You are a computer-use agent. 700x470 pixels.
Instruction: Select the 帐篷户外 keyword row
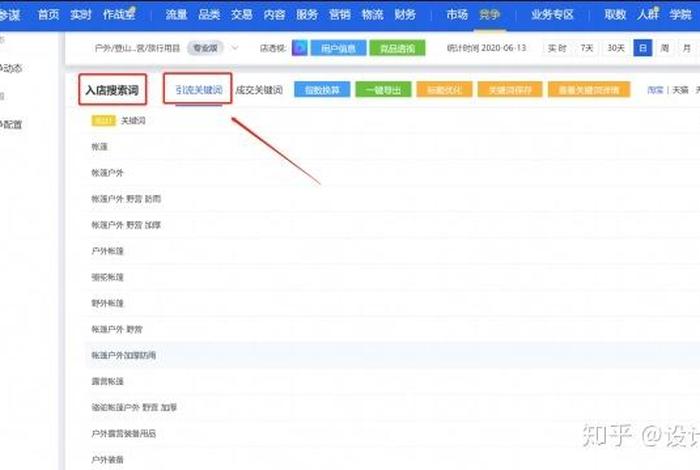107,173
